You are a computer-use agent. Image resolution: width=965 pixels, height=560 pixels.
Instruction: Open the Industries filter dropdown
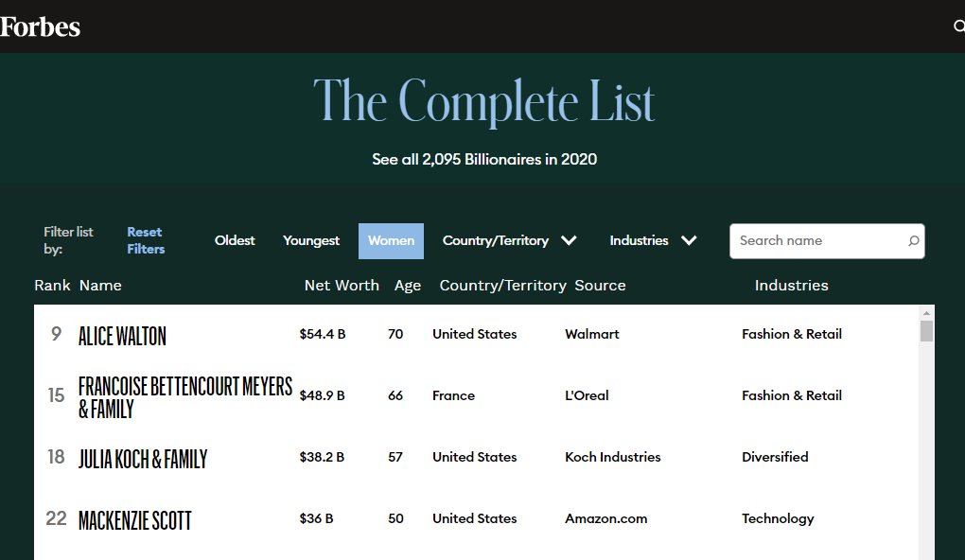pyautogui.click(x=653, y=241)
